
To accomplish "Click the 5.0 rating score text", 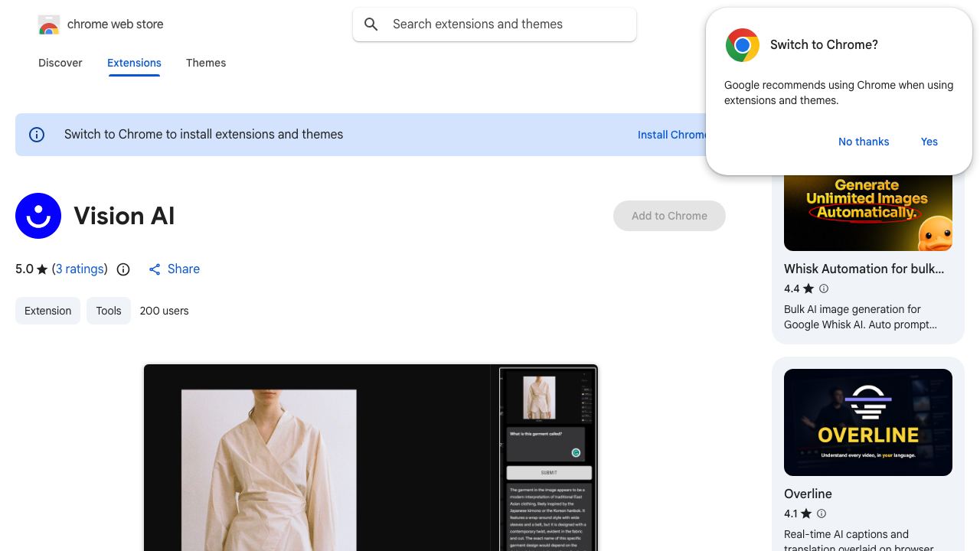I will [24, 269].
